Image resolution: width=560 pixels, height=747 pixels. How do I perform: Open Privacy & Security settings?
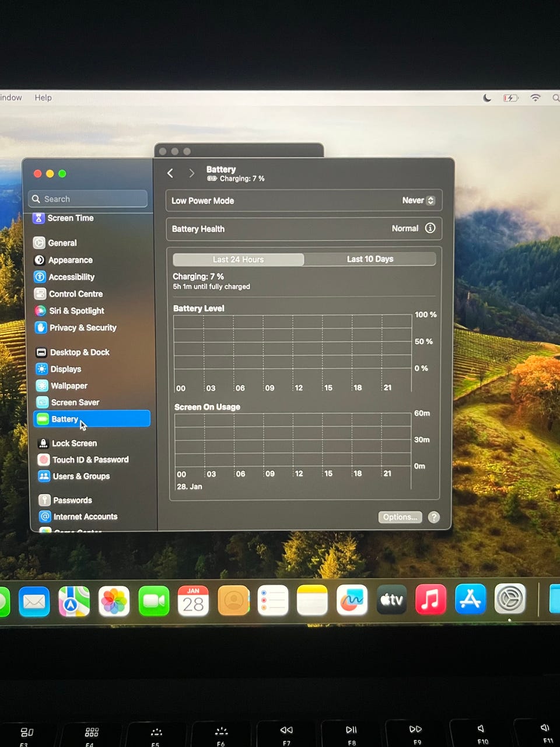click(82, 327)
